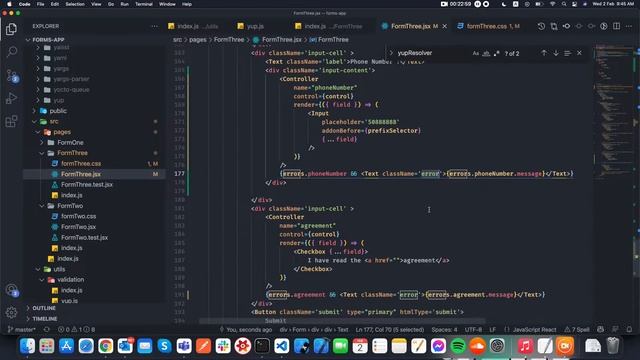Toggle Match Whole Word in find widget

[x=486, y=53]
